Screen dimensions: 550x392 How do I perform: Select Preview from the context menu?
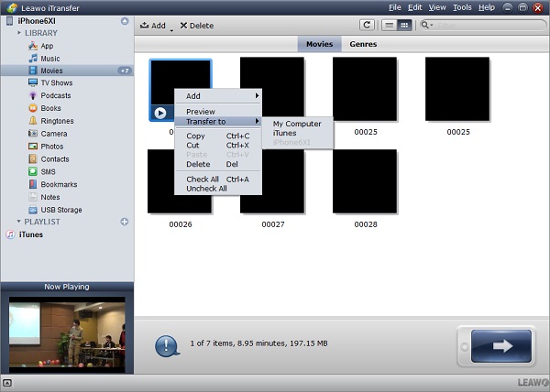tap(201, 112)
